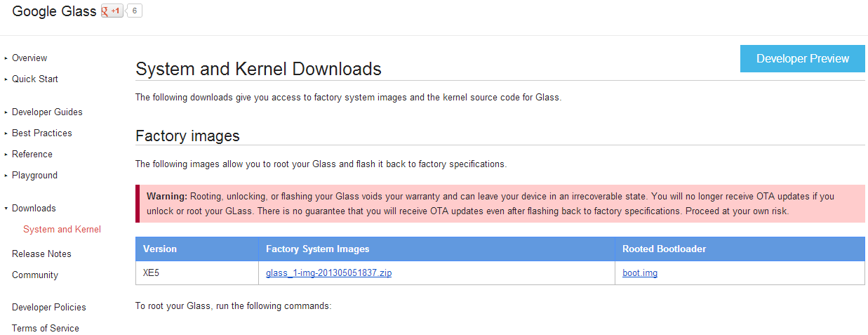Open Developer Guides in sidebar
Image resolution: width=868 pixels, height=335 pixels.
47,112
